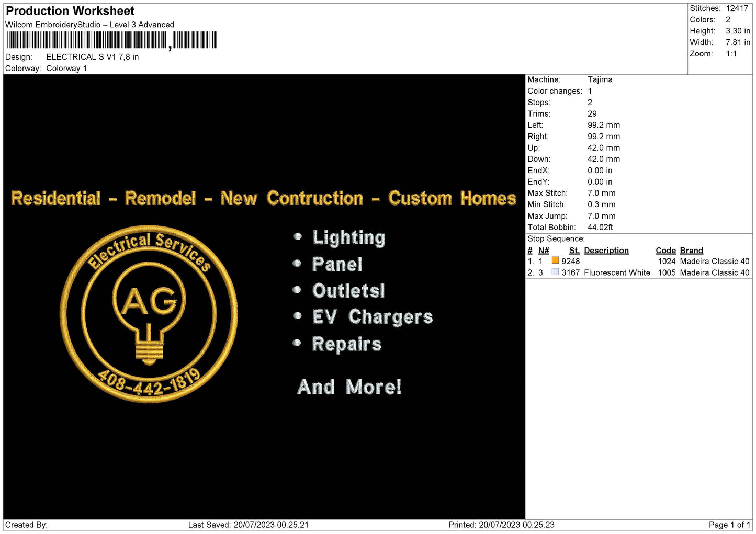Click the AG light bulb logo in design

[x=149, y=314]
